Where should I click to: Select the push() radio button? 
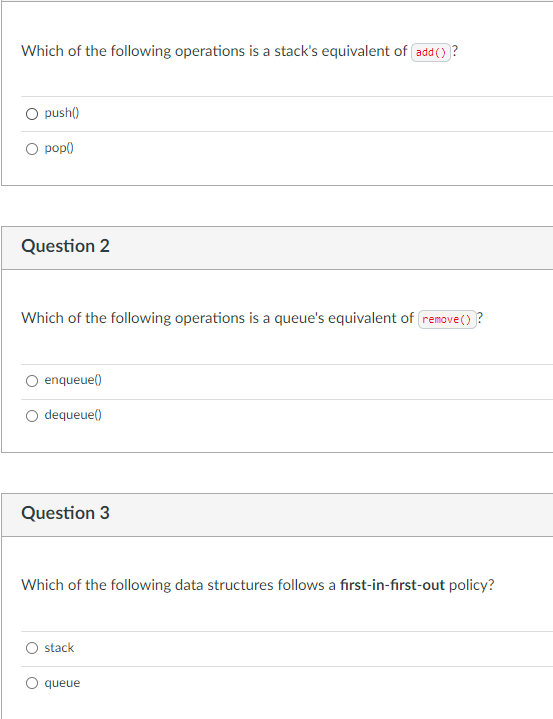tap(32, 114)
